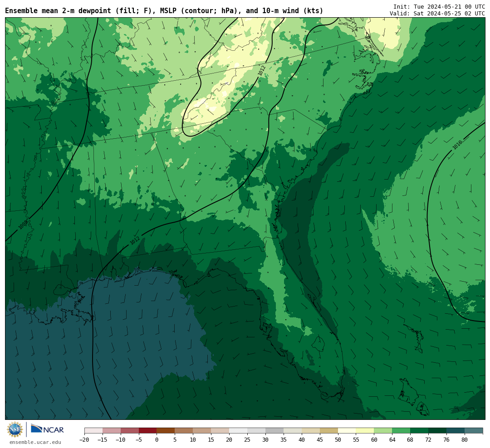Click the 50 tick label on the color bar
Image resolution: width=490 pixels, height=448 pixels.
pyautogui.click(x=338, y=440)
